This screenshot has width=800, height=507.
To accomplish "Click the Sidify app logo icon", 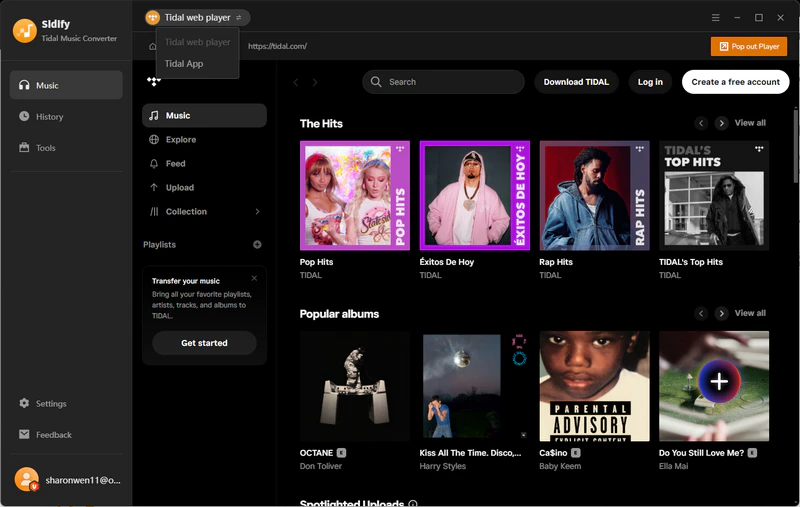I will (24, 31).
